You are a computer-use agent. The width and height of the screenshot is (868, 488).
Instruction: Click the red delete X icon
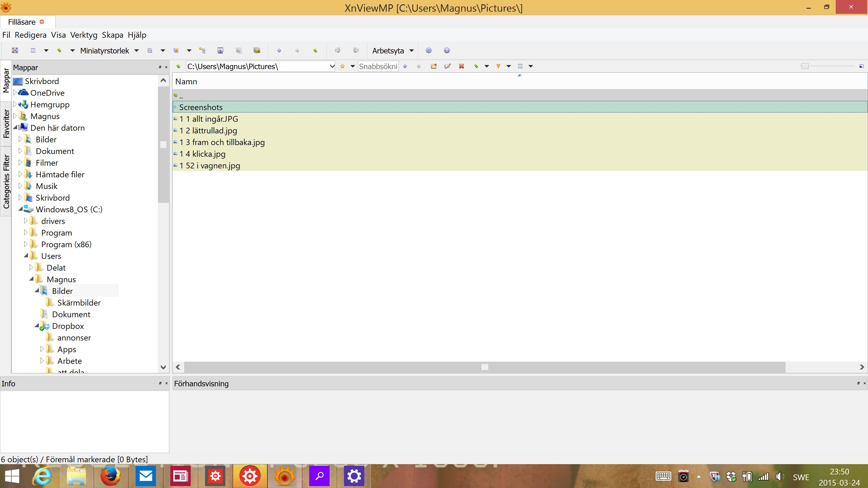tap(461, 66)
